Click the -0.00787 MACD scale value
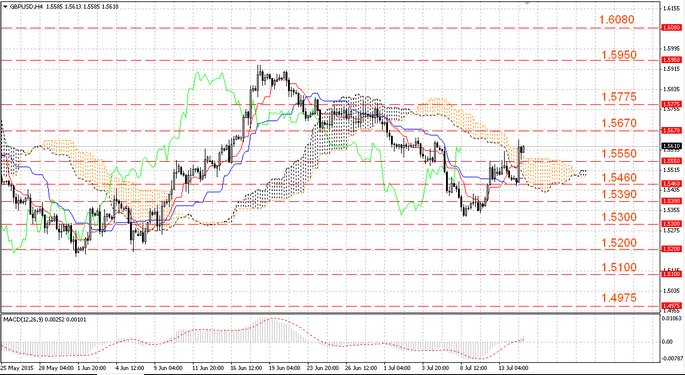The image size is (685, 375). (673, 358)
